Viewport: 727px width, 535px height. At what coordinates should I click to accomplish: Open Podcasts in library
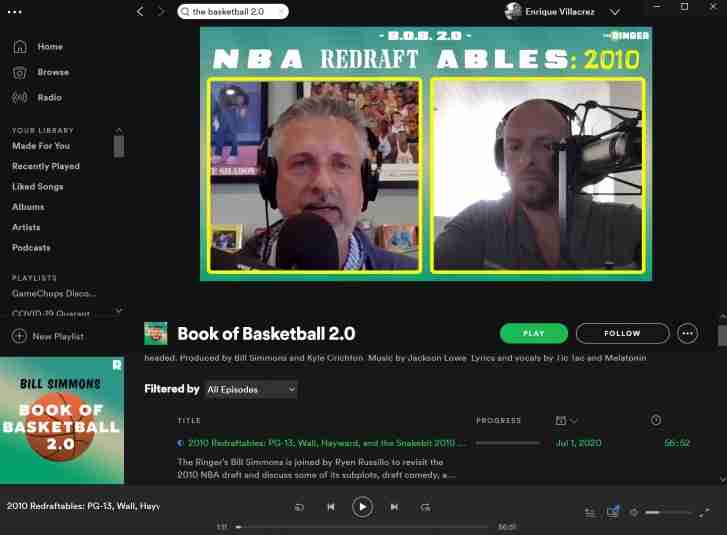(31, 248)
